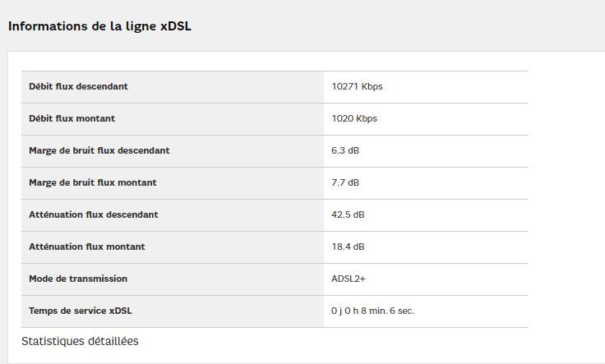
Task: Select Marge de bruit flux montant label
Action: [x=92, y=182]
